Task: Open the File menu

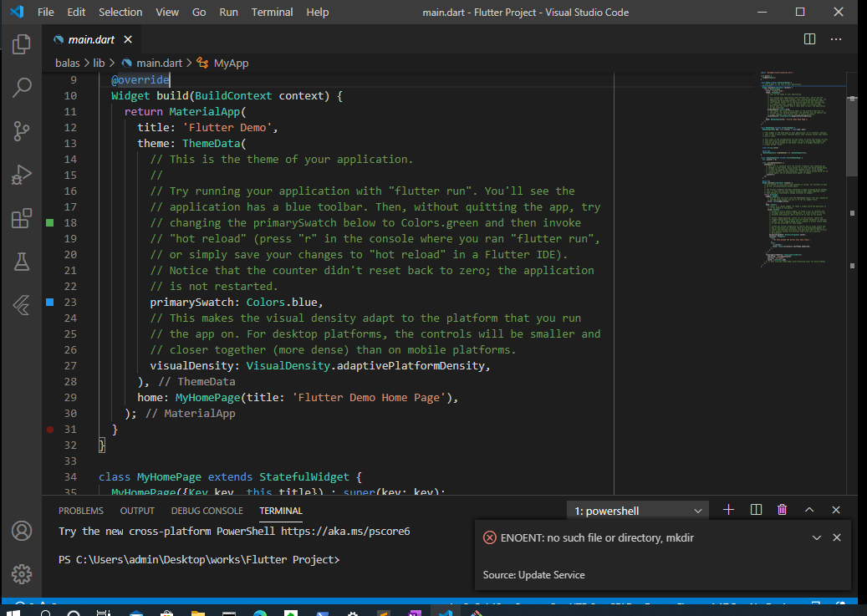Action: (45, 12)
